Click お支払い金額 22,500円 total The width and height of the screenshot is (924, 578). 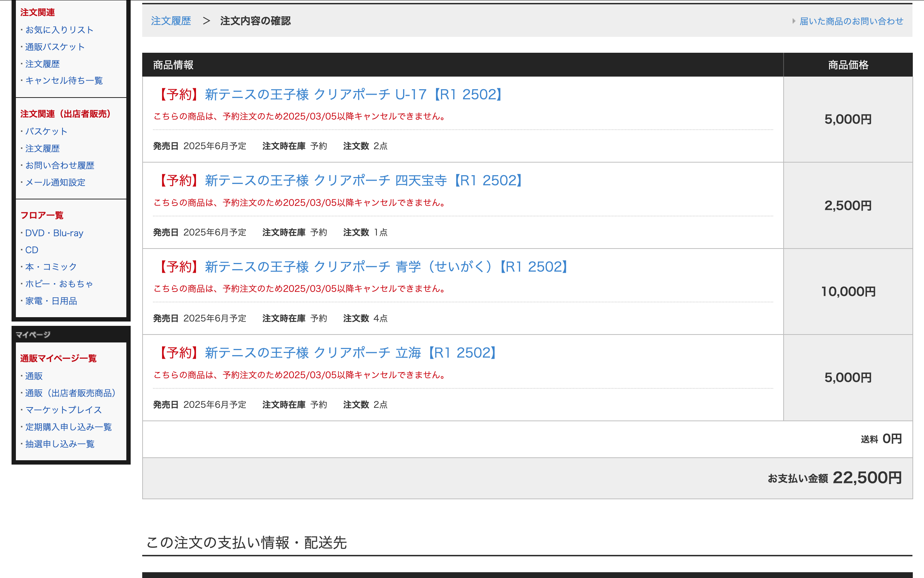pos(834,478)
